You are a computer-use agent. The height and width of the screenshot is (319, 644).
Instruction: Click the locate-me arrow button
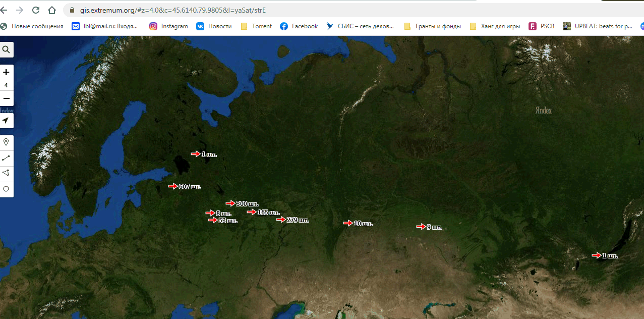coord(6,121)
